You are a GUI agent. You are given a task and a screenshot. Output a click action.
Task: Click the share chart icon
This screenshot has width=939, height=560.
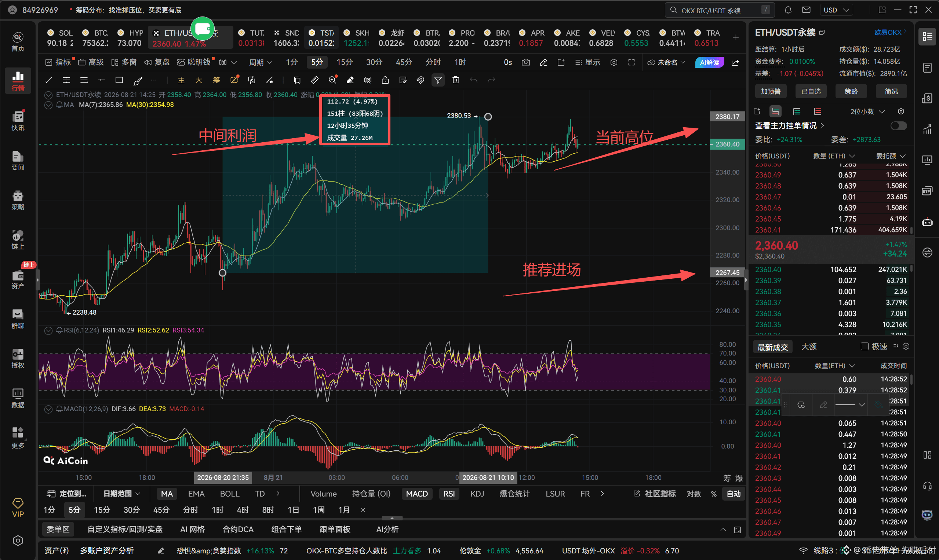point(735,62)
